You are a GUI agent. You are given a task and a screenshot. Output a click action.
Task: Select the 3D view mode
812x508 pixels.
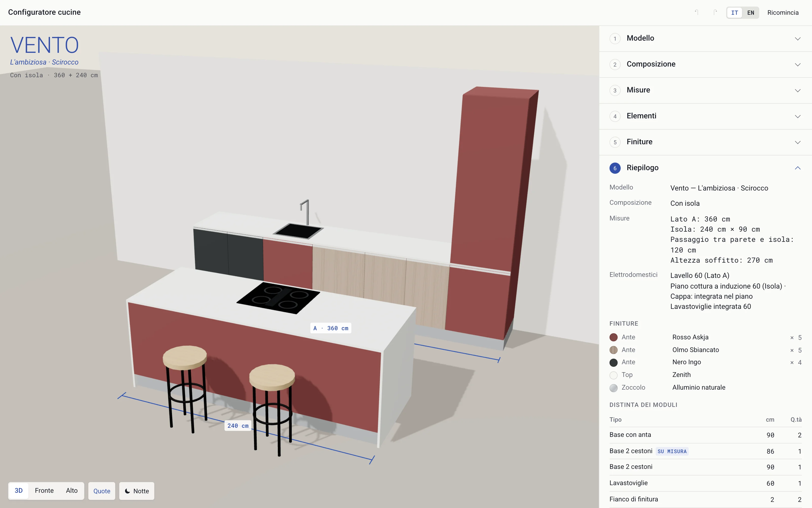click(x=19, y=490)
